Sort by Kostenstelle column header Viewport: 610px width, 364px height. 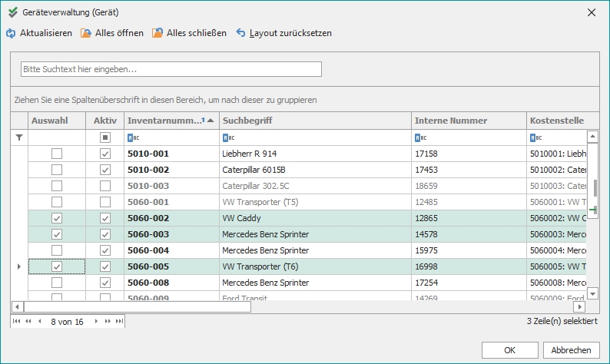coord(556,121)
